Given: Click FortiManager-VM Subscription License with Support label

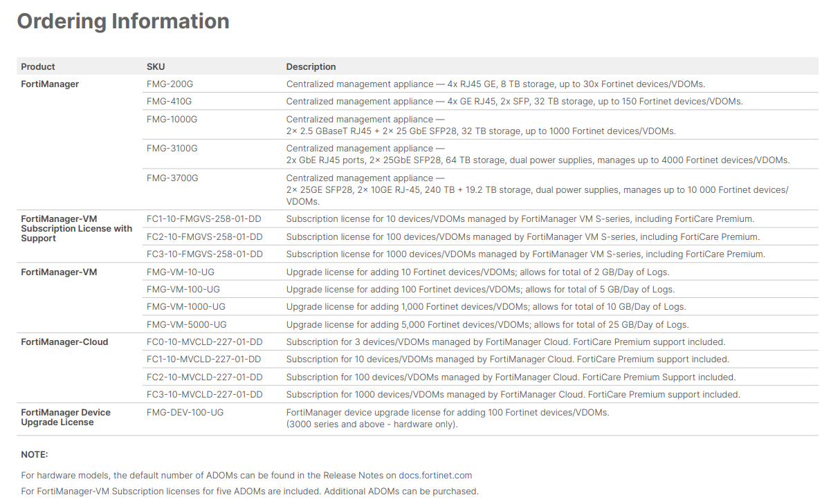Looking at the screenshot, I should coord(76,228).
